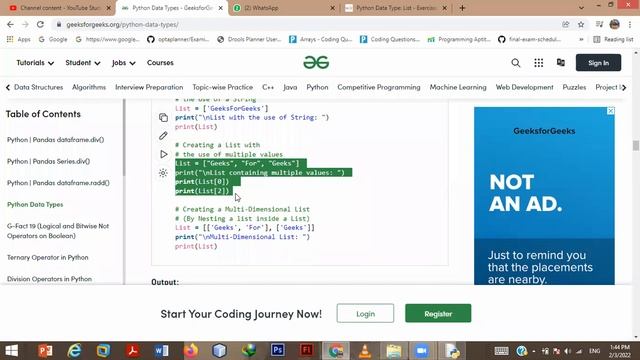640x360 pixels.
Task: Reload the page with the refresh icon
Action: coord(40,24)
